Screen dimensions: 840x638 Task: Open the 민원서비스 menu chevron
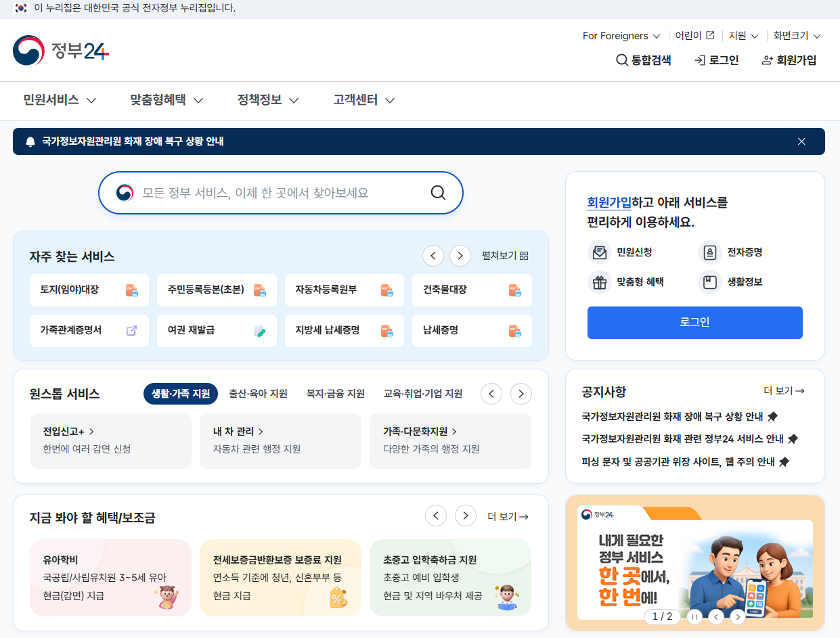pyautogui.click(x=91, y=100)
